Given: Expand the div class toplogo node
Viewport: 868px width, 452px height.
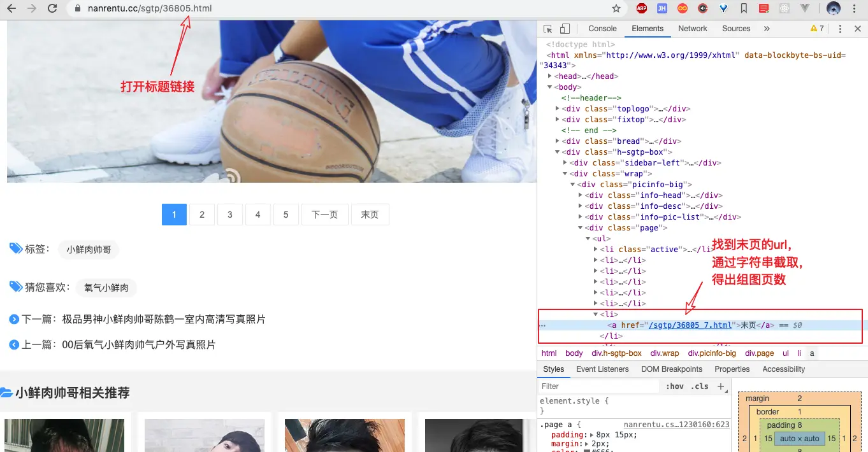Looking at the screenshot, I should point(558,109).
